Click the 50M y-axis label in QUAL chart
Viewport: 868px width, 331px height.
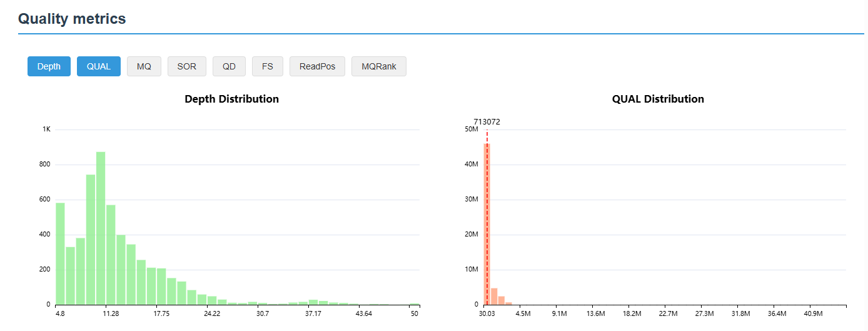(471, 130)
